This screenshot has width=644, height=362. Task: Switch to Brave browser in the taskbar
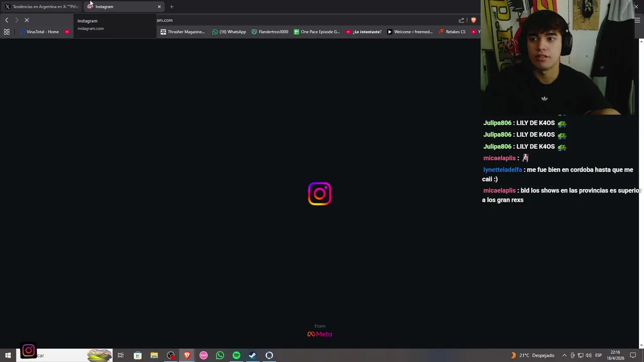187,355
